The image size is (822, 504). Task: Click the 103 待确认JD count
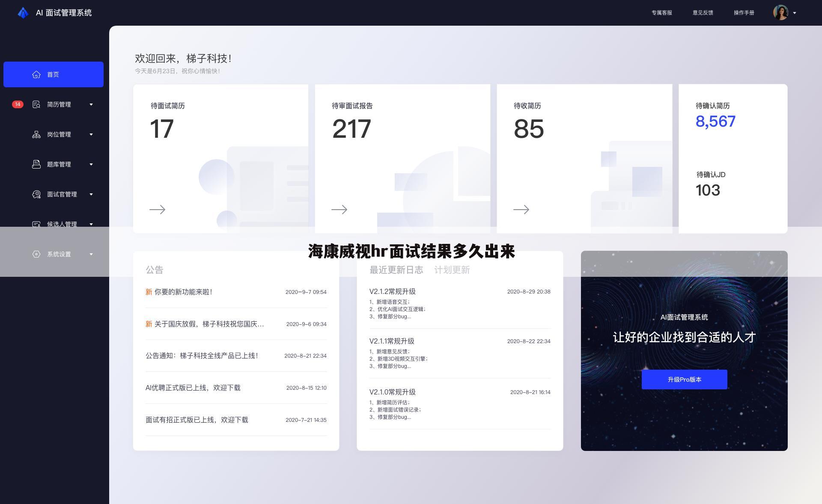pos(708,190)
